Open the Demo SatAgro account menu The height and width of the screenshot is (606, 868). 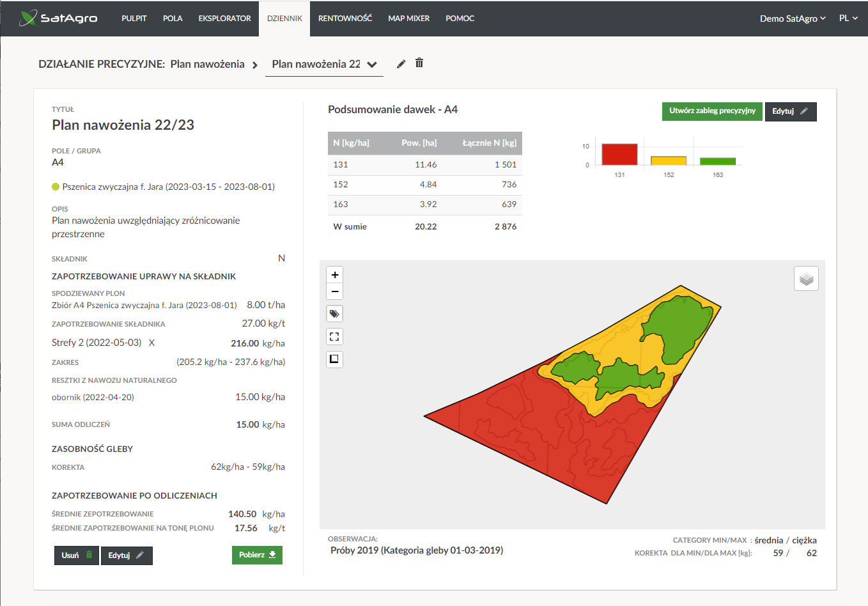[x=792, y=19]
